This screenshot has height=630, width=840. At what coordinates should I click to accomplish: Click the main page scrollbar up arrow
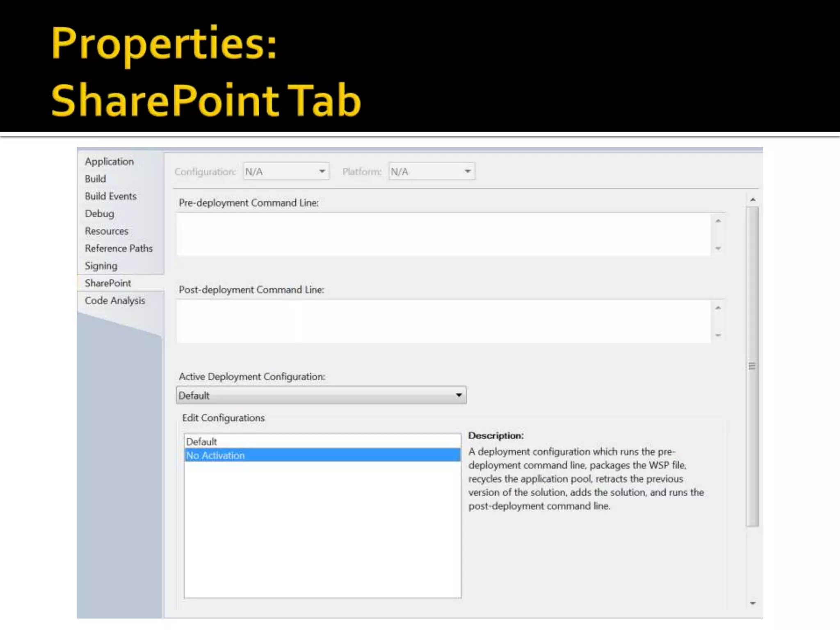point(753,200)
